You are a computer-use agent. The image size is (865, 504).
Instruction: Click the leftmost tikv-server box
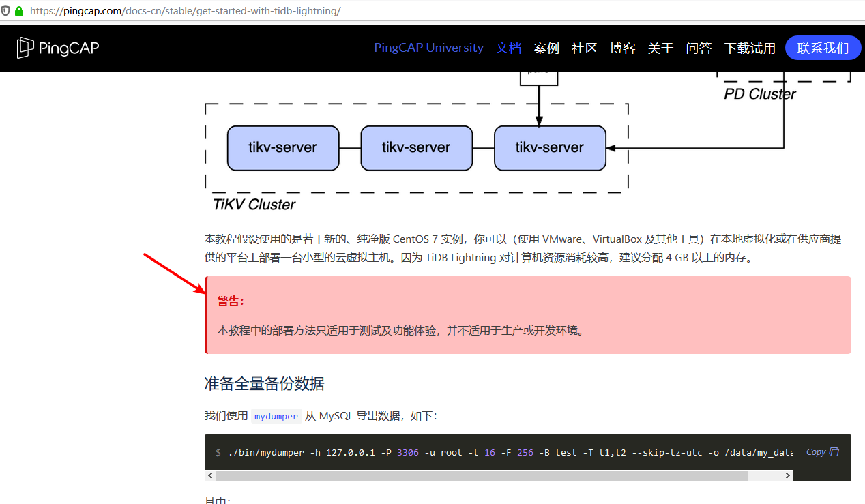tap(283, 147)
